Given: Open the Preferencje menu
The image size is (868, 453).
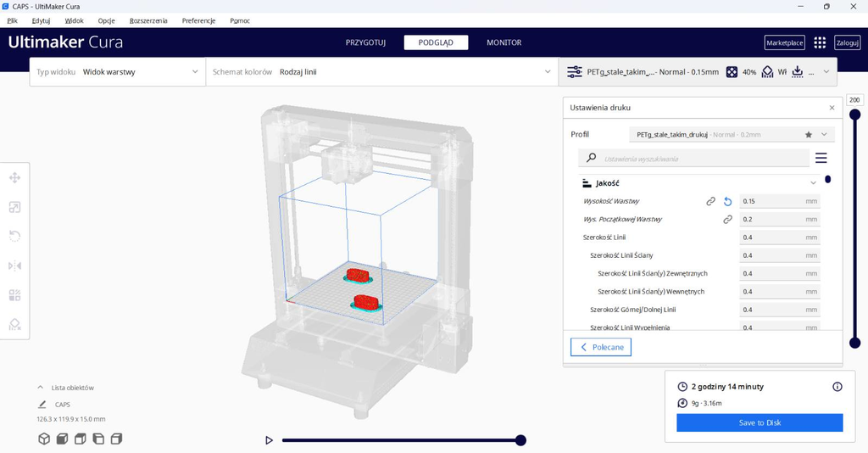Looking at the screenshot, I should [x=198, y=20].
